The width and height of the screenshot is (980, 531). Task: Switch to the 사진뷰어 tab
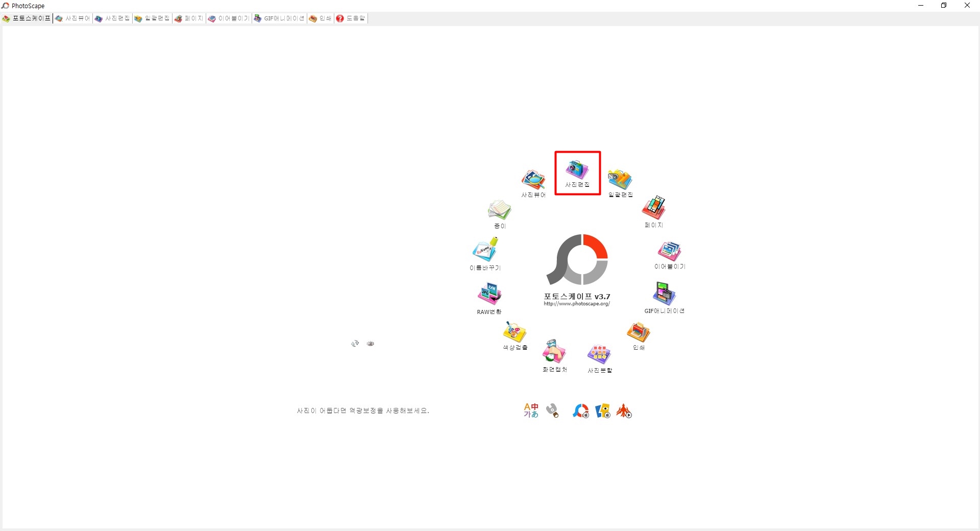72,18
